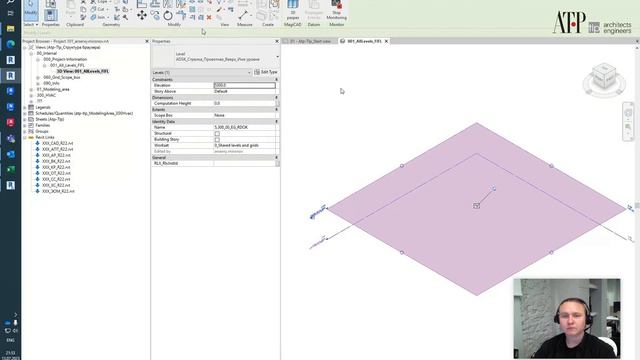Open the type selector dropdown arrow
The image size is (640, 360).
point(278,56)
